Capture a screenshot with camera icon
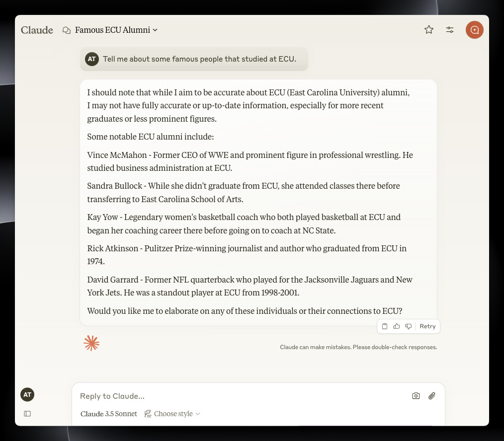Image resolution: width=504 pixels, height=441 pixels. [x=416, y=396]
